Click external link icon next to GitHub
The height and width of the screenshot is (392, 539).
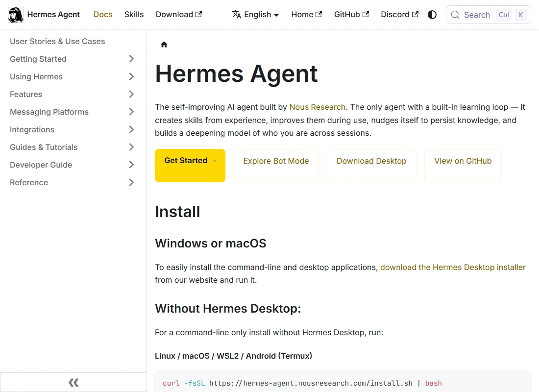tap(366, 14)
